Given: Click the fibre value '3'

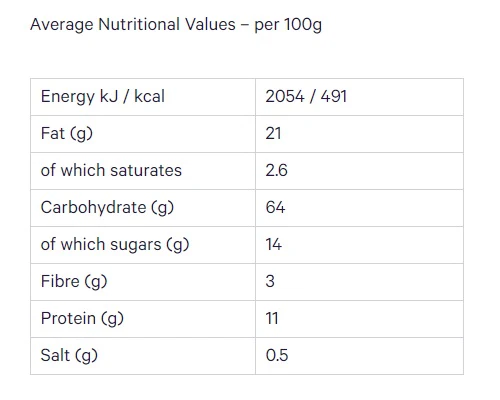Looking at the screenshot, I should pyautogui.click(x=270, y=281).
